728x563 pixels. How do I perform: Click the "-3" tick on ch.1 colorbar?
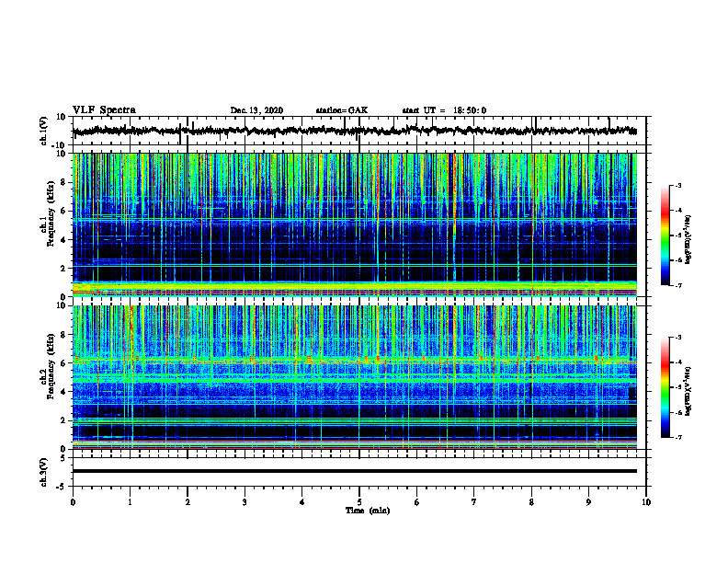pos(678,185)
